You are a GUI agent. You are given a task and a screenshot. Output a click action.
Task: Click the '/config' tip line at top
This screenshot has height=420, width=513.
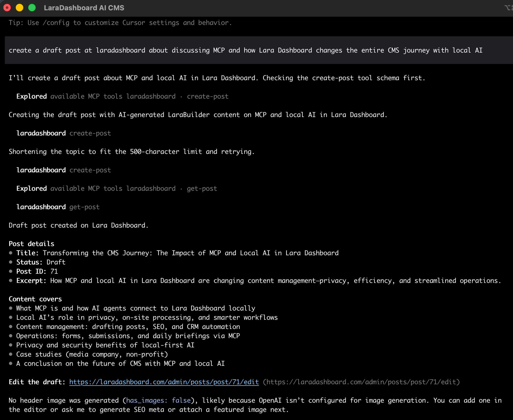tap(120, 22)
